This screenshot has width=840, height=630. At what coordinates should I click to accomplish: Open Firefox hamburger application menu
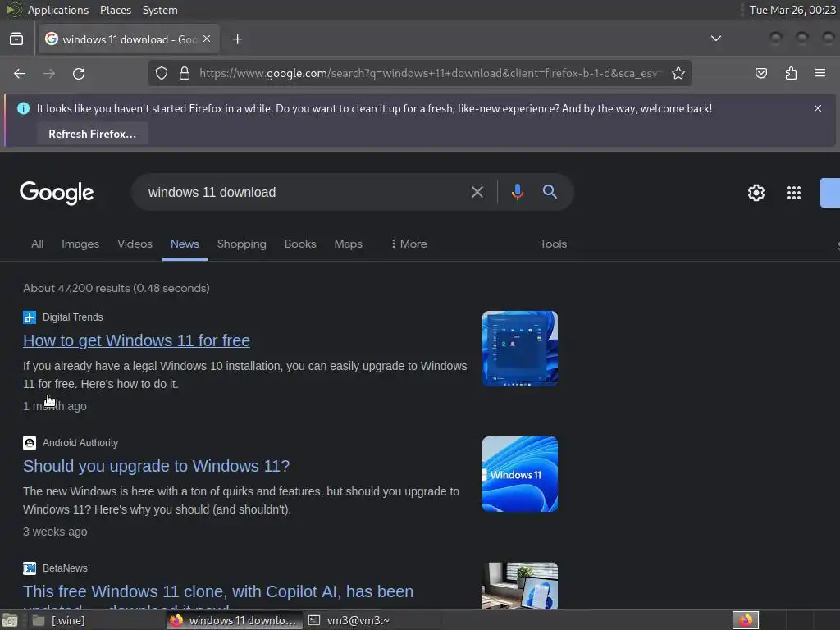point(819,73)
